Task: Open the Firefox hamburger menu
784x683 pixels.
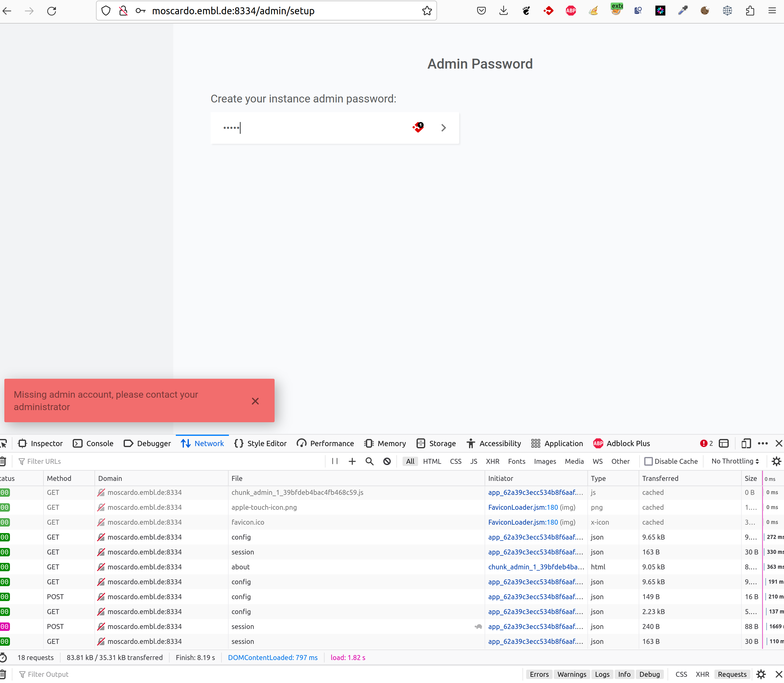Action: [772, 11]
